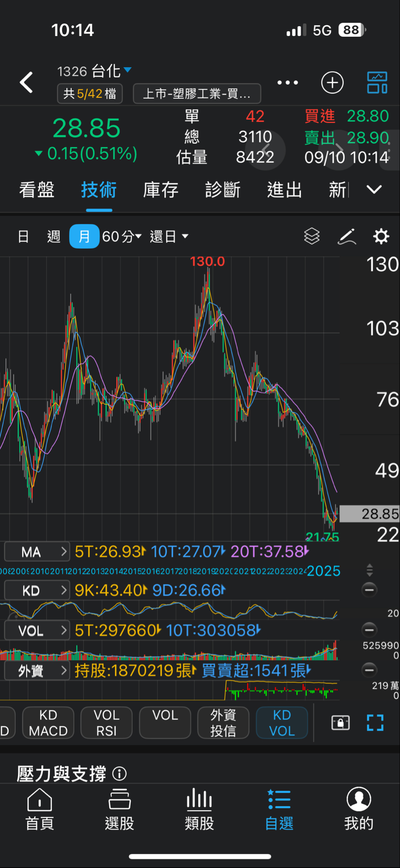Switch to 日 daily period
This screenshot has width=400, height=868.
pos(23,237)
